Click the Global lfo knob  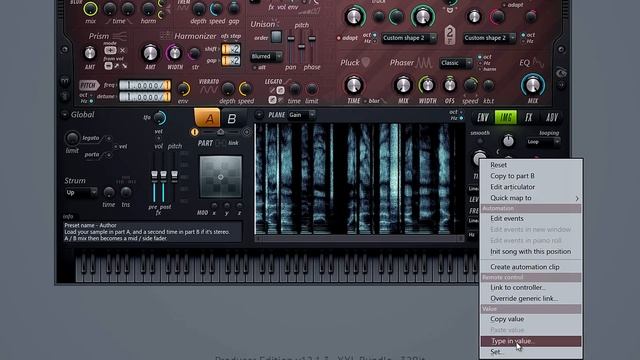(x=160, y=118)
